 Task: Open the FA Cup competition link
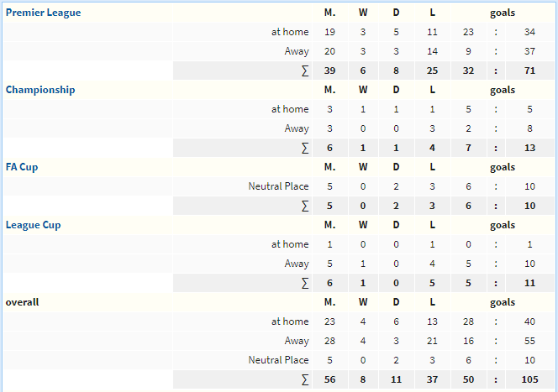(x=22, y=167)
